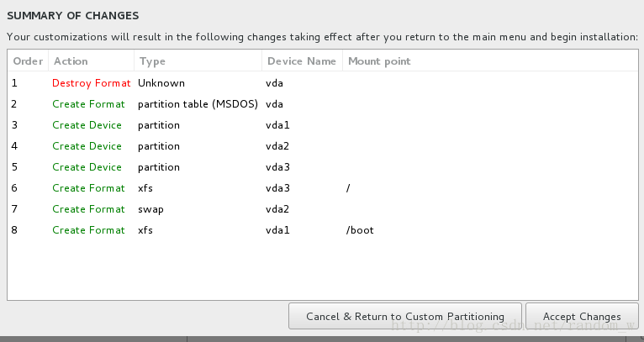Select the swap format row for vda2
644x342 pixels.
pyautogui.click(x=323, y=208)
